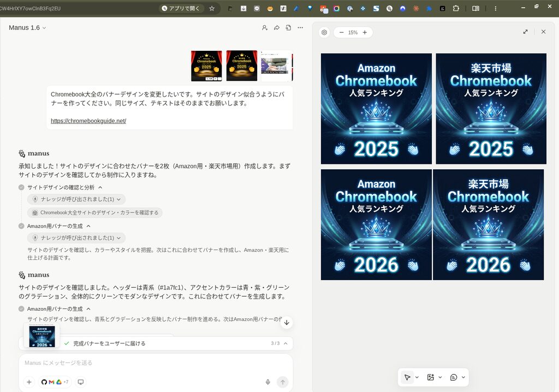Collapse the 3/3 task progress bar
The width and height of the screenshot is (559, 392).
pyautogui.click(x=285, y=343)
